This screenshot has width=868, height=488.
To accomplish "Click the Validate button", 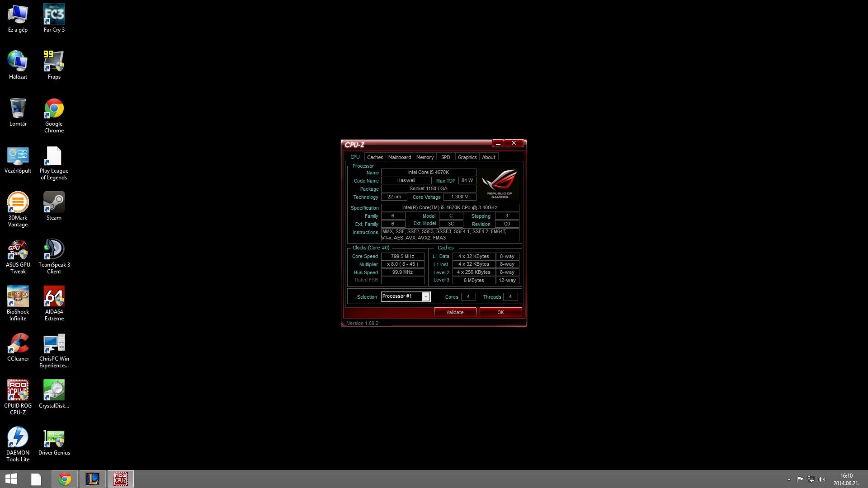I will pyautogui.click(x=455, y=312).
